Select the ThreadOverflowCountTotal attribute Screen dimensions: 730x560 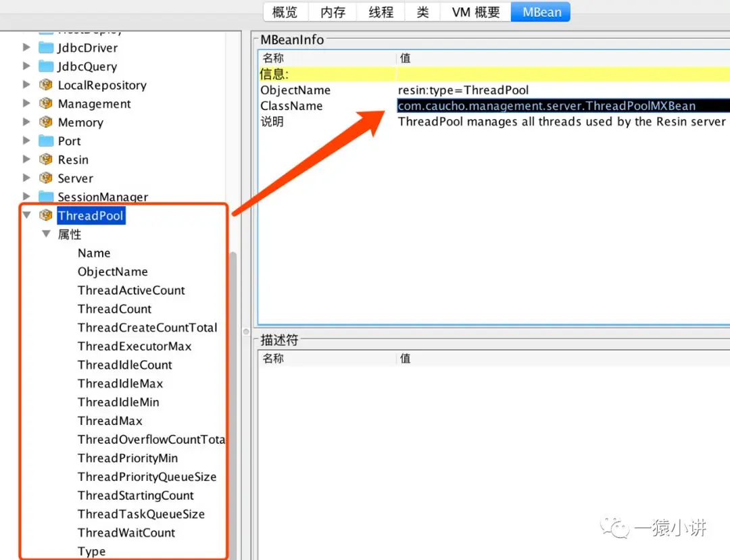click(151, 440)
